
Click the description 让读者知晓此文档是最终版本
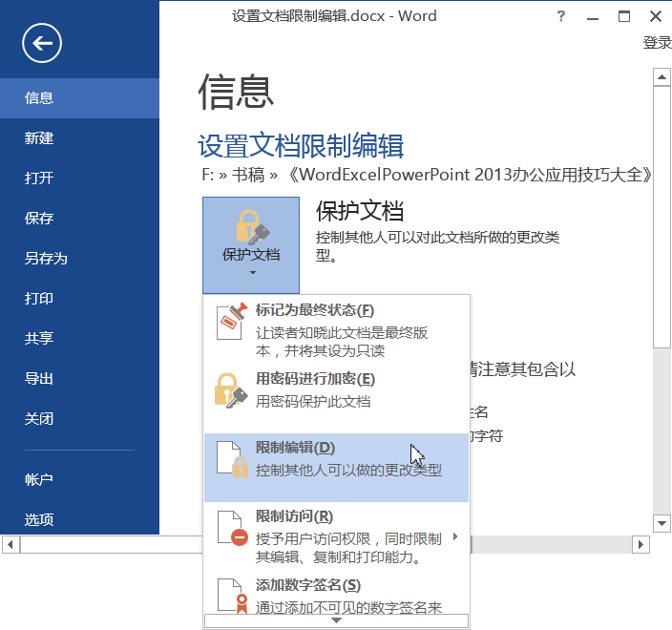[x=342, y=342]
